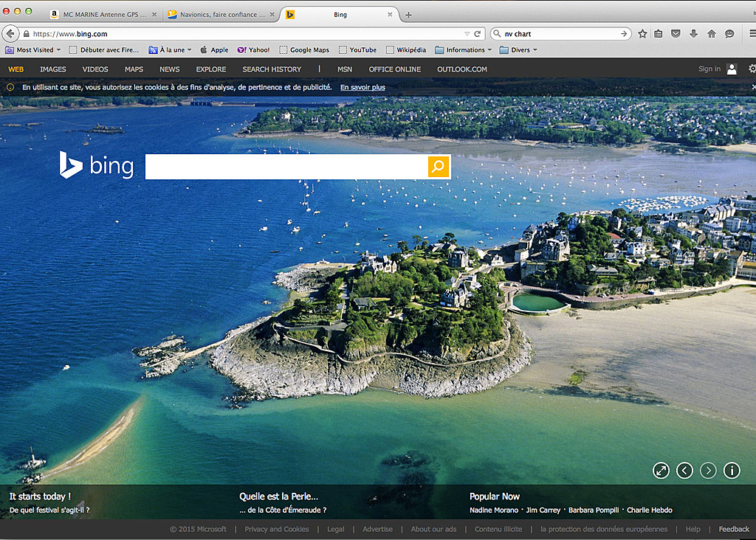Open the URL history dropdown arrow
The height and width of the screenshot is (540, 756).
point(467,34)
